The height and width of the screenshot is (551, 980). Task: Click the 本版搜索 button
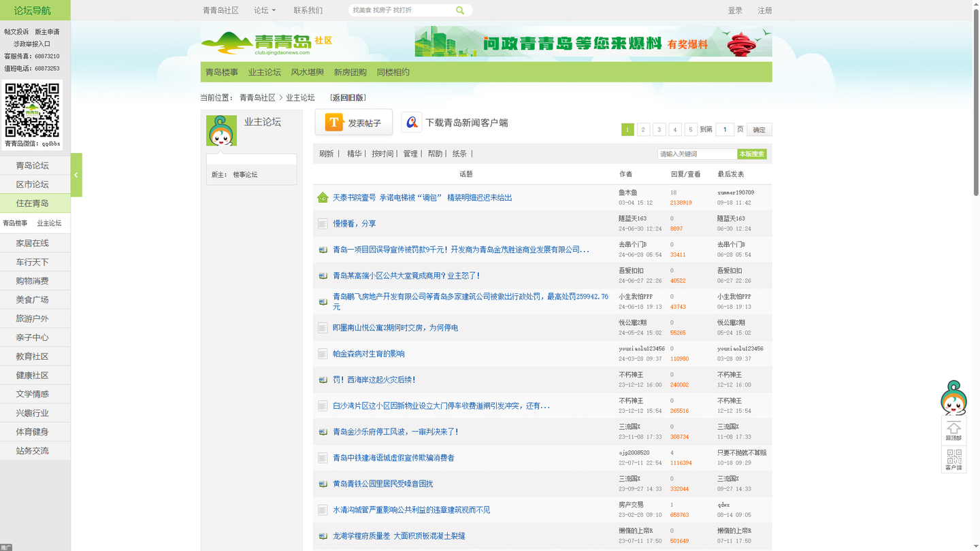tap(752, 154)
